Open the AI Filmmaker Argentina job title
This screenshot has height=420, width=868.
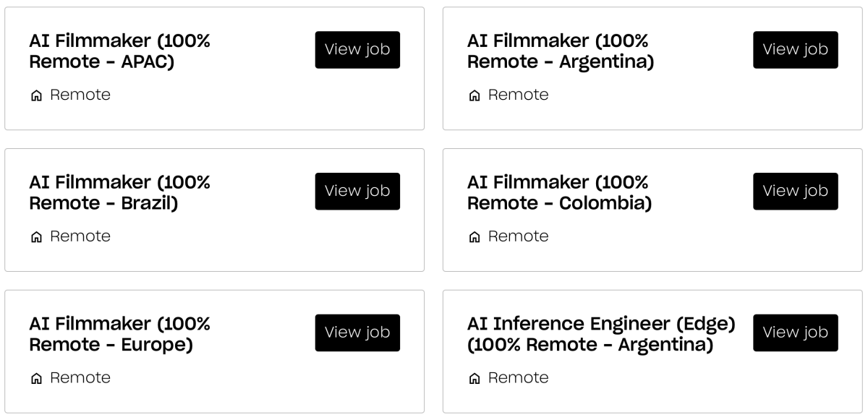[560, 51]
